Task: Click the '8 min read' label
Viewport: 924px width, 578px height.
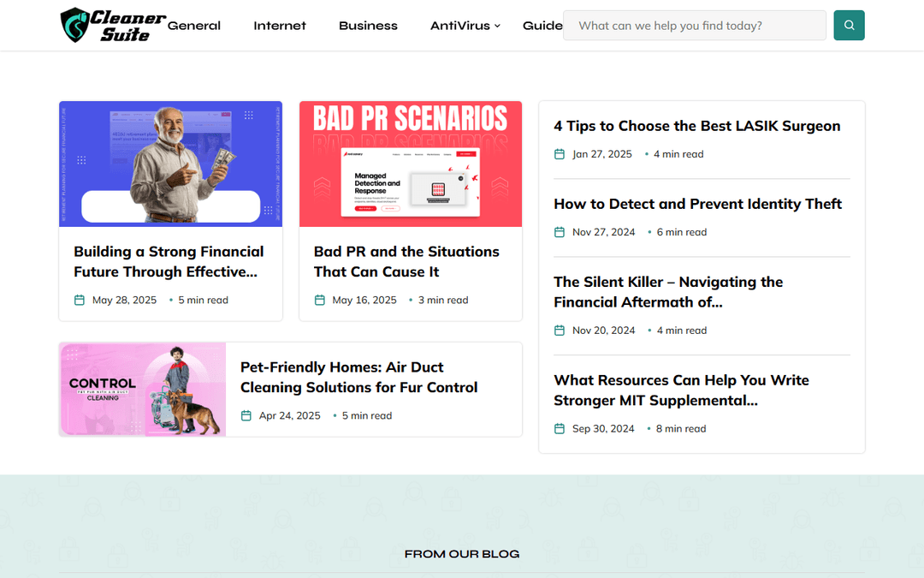Action: click(681, 429)
